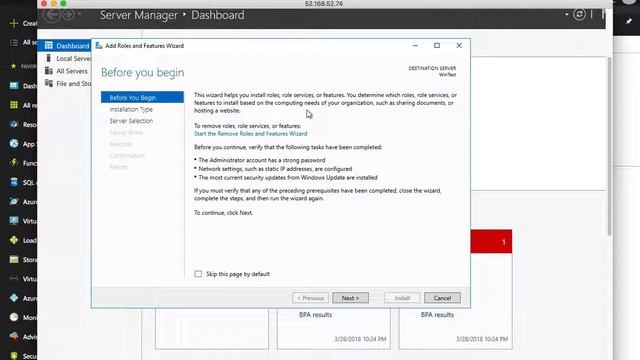Click the Before you begin heading
Viewport: 640px width, 360px height.
coord(142,72)
